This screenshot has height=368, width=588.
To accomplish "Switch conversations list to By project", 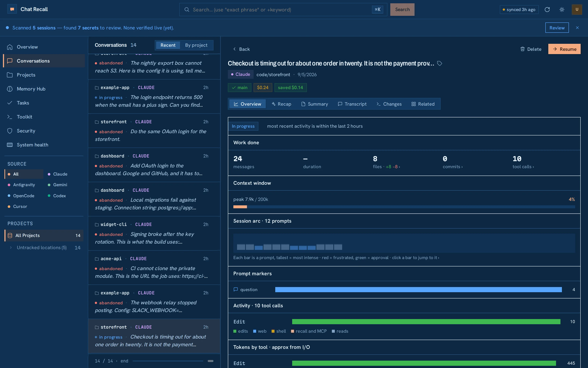I will coord(196,45).
